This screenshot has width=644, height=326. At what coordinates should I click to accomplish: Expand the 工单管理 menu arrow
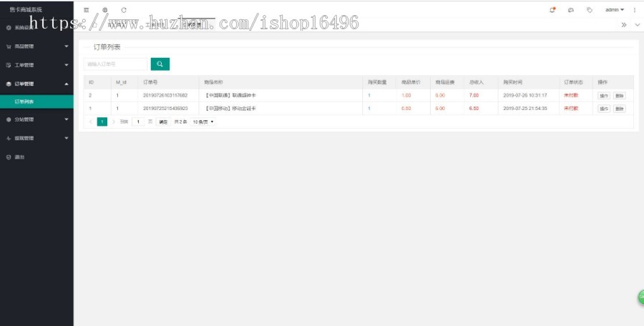67,65
